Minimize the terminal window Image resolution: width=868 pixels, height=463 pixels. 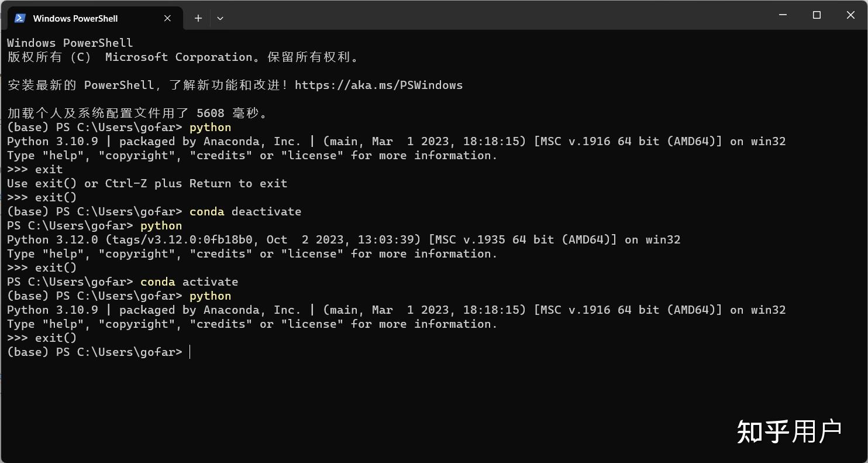coord(783,15)
